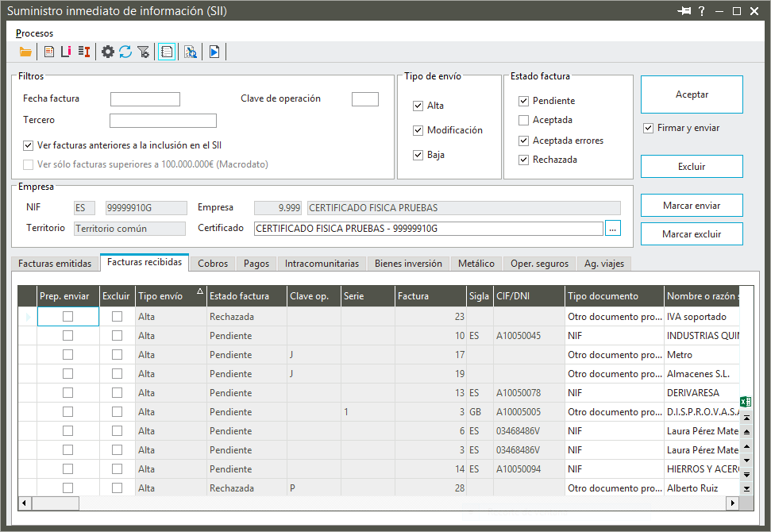Toggle the Firmar y enviar checkbox
The width and height of the screenshot is (771, 532).
coord(649,128)
